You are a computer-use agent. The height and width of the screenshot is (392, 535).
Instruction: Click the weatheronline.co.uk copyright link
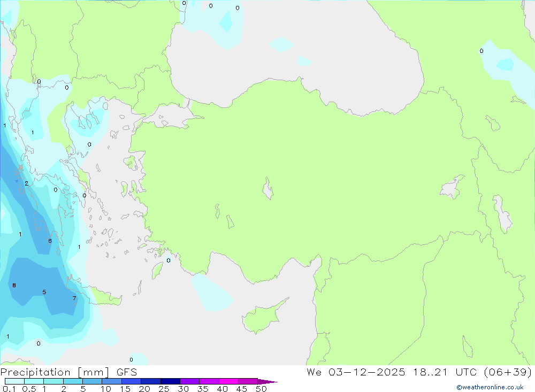490,387
